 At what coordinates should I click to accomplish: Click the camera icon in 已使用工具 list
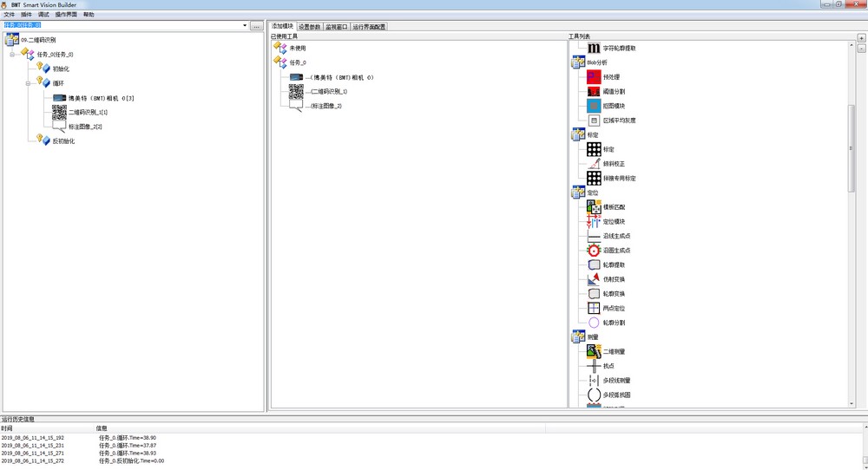[296, 77]
